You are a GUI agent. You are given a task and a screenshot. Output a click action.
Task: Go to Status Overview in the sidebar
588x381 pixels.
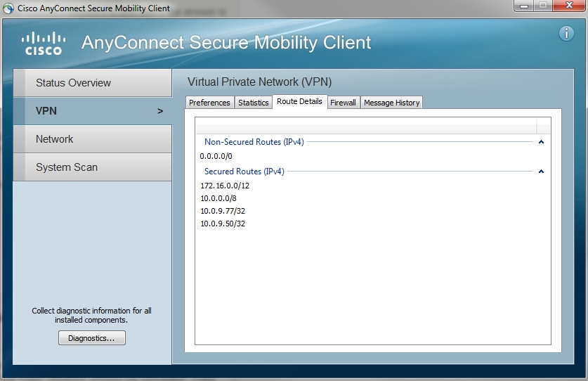pos(93,82)
